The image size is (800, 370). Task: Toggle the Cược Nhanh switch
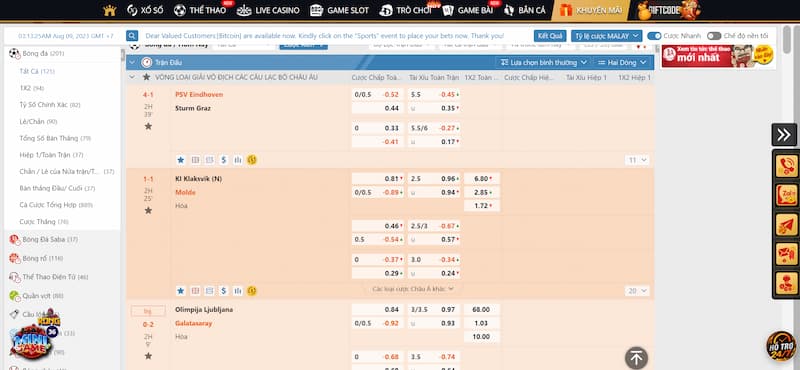[654, 36]
